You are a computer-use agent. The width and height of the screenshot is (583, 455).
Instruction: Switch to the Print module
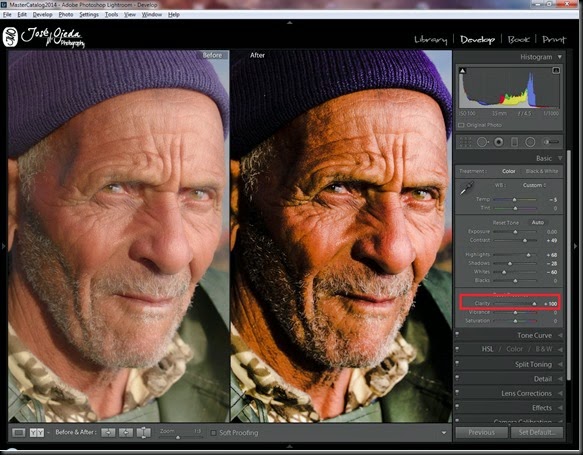[x=554, y=39]
